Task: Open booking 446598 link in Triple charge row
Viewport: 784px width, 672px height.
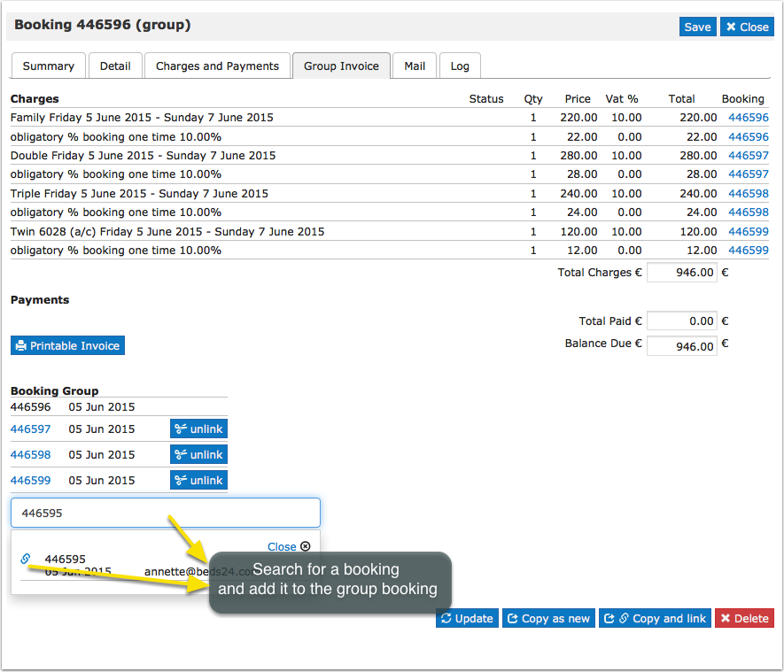Action: 748,193
